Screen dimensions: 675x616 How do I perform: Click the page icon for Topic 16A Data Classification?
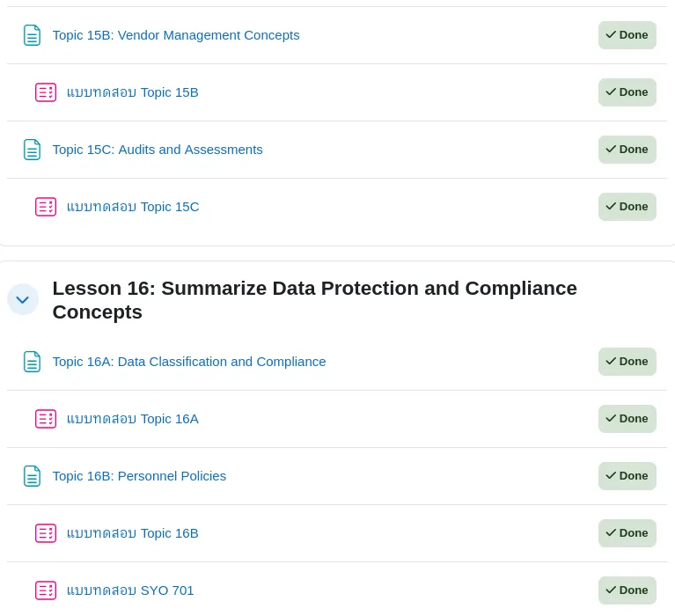(32, 362)
